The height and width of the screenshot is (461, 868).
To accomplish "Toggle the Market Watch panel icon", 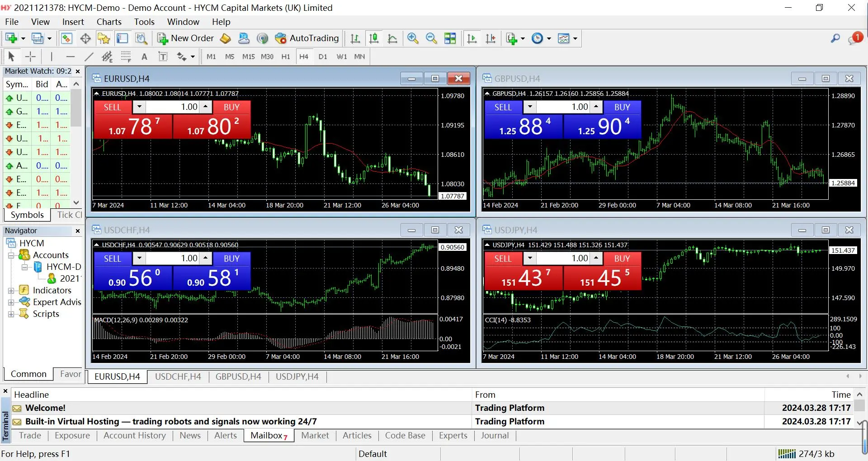I will tap(66, 38).
